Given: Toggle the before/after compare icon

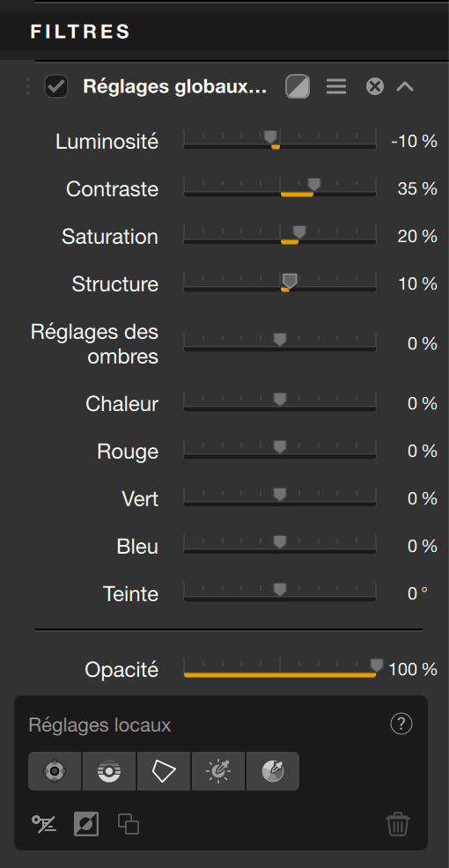Looking at the screenshot, I should tap(298, 86).
